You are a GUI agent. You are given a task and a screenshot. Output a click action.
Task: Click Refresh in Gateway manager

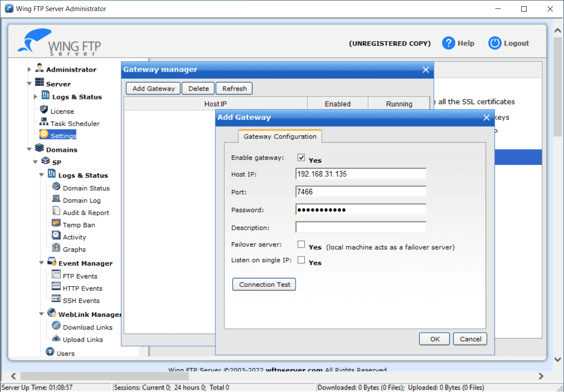click(235, 88)
